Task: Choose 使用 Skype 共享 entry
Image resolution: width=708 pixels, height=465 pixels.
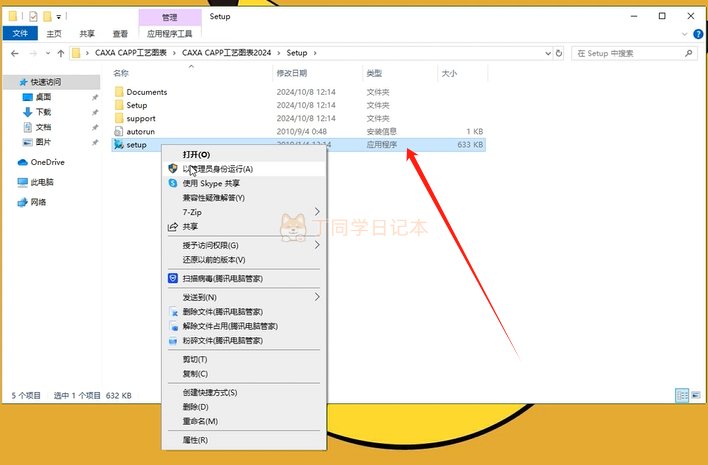Action: pos(244,183)
